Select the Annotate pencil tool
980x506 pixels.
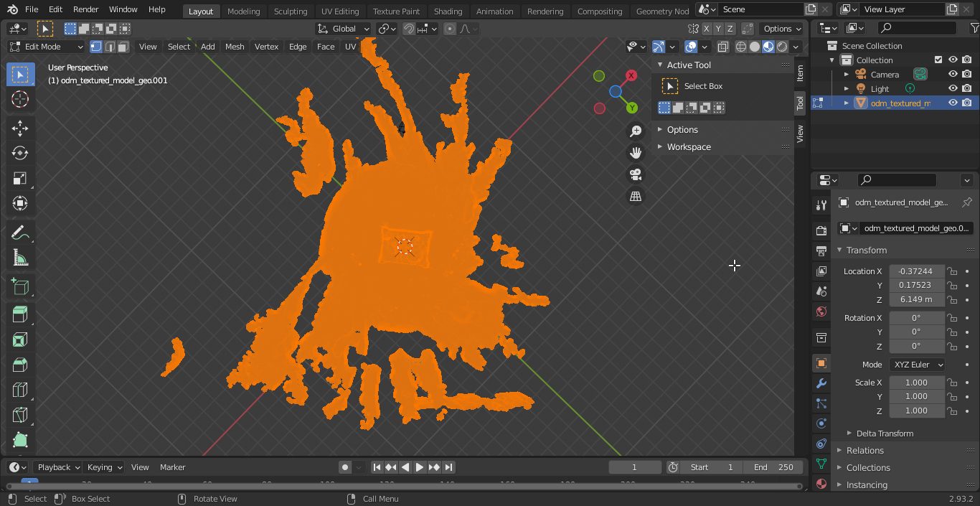20,233
